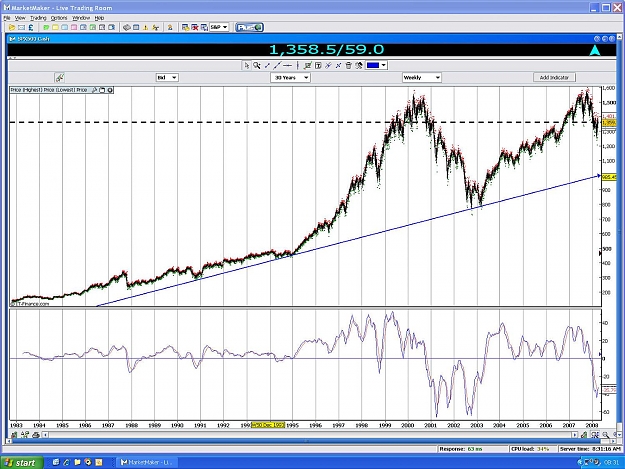The height and width of the screenshot is (469, 625).
Task: Click the cyan up arrow price indicator
Action: (x=595, y=50)
